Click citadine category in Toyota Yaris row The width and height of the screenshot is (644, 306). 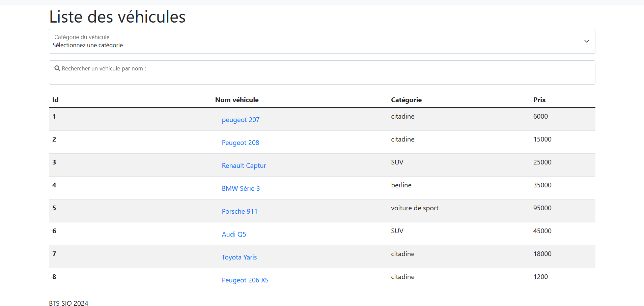tap(402, 254)
